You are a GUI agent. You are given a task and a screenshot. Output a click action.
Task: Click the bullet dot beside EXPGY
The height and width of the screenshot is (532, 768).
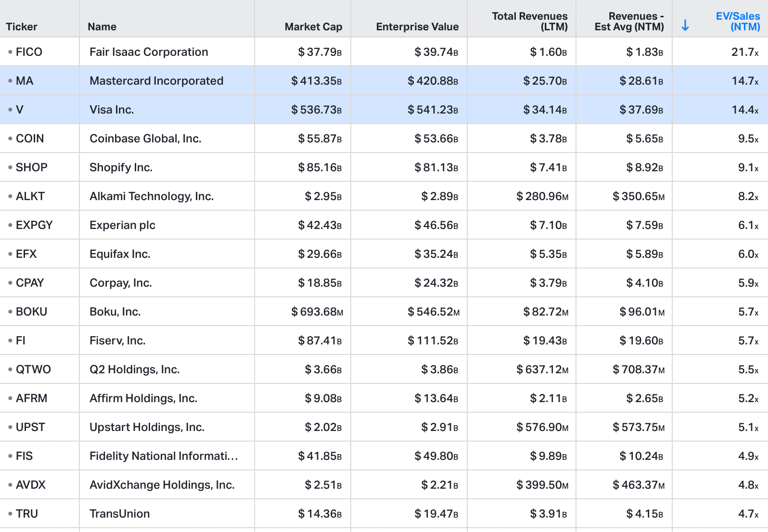[x=10, y=225]
